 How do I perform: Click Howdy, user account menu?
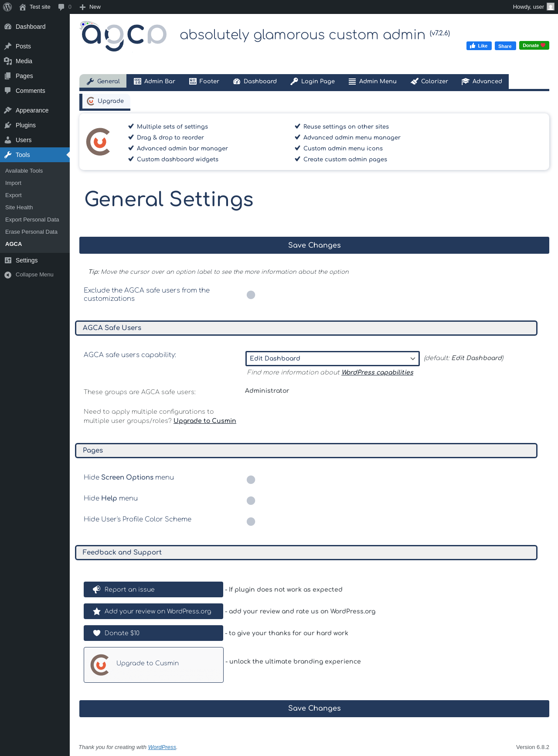click(533, 7)
